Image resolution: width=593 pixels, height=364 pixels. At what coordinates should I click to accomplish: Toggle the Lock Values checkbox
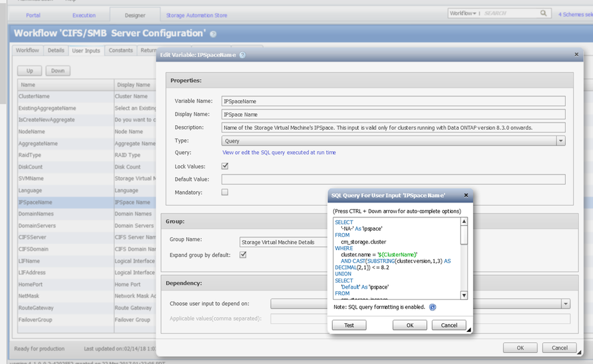(x=224, y=167)
